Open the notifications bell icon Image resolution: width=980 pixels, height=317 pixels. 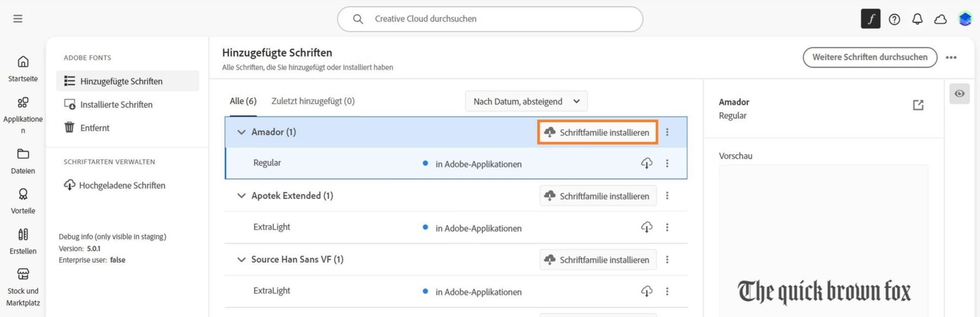(917, 19)
